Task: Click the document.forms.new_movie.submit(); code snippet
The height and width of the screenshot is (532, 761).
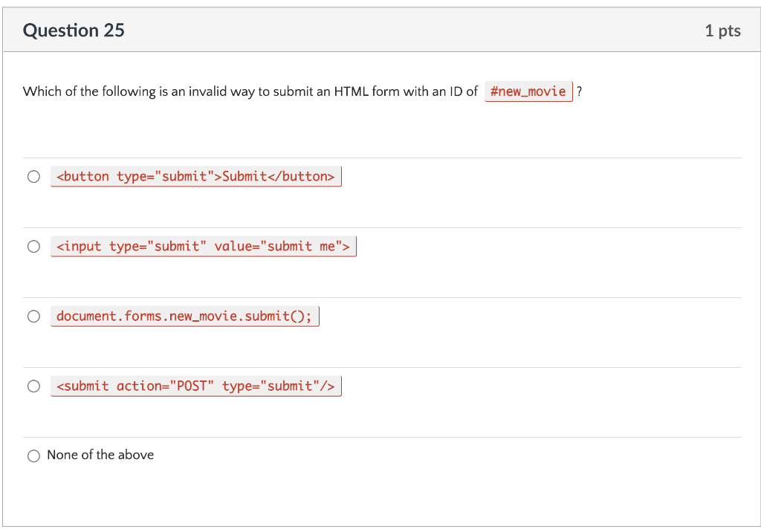Action: (x=184, y=317)
